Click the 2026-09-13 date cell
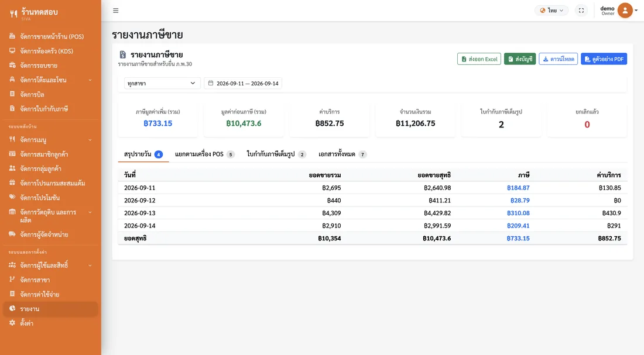The width and height of the screenshot is (644, 355). (x=140, y=213)
